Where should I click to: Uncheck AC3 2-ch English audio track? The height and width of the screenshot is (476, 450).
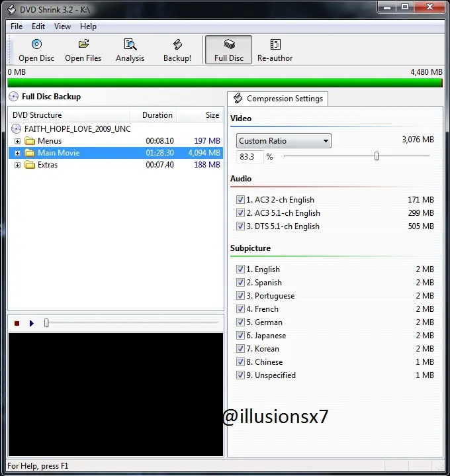click(x=240, y=199)
